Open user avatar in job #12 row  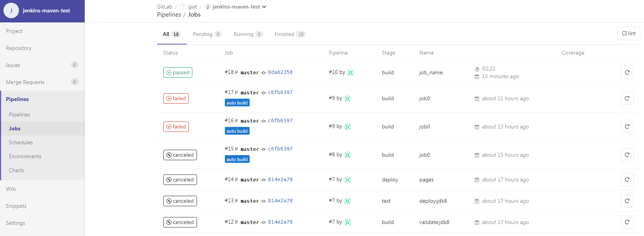[x=348, y=222]
